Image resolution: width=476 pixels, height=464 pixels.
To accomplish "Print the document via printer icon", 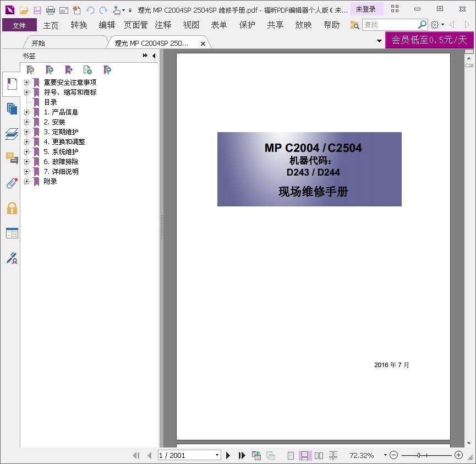I will pyautogui.click(x=51, y=10).
